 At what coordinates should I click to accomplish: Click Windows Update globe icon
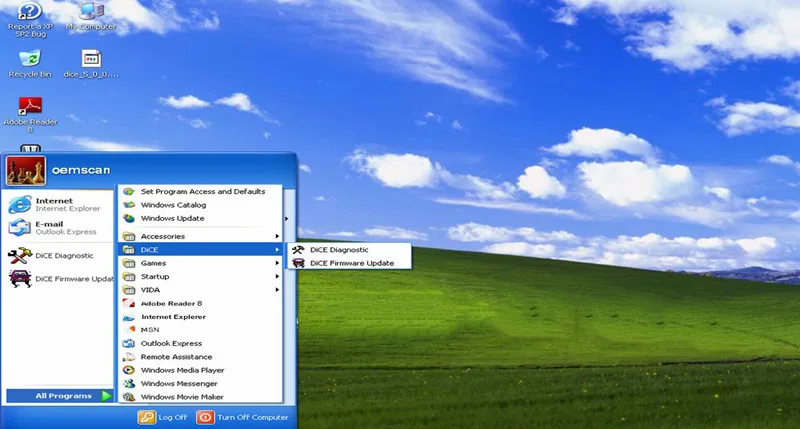coord(129,218)
